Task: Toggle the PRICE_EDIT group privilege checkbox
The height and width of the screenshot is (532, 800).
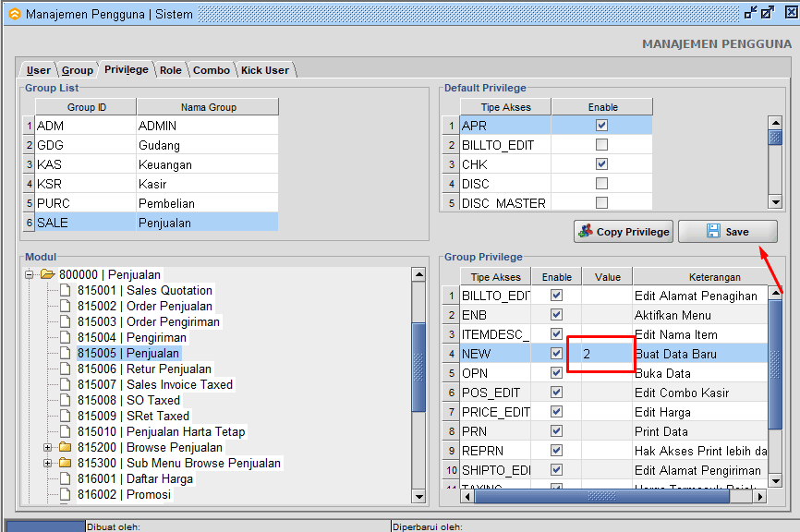Action: [556, 412]
